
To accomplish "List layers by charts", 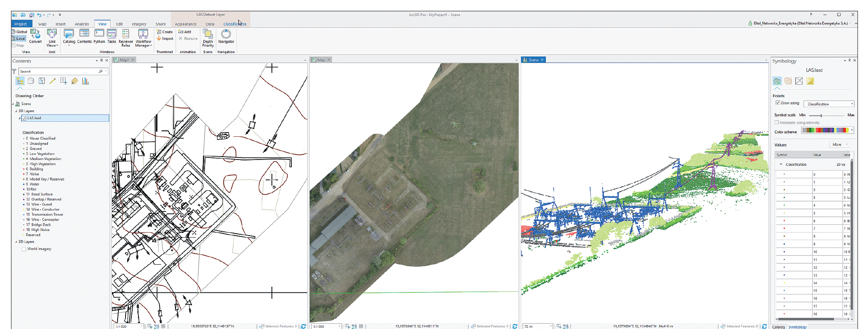I will pos(85,81).
